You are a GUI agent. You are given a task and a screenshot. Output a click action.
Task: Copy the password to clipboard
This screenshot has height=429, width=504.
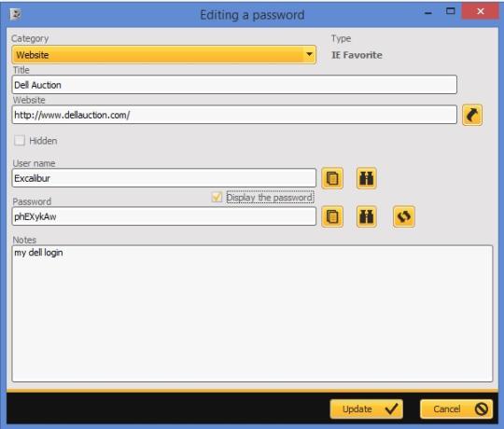point(332,216)
